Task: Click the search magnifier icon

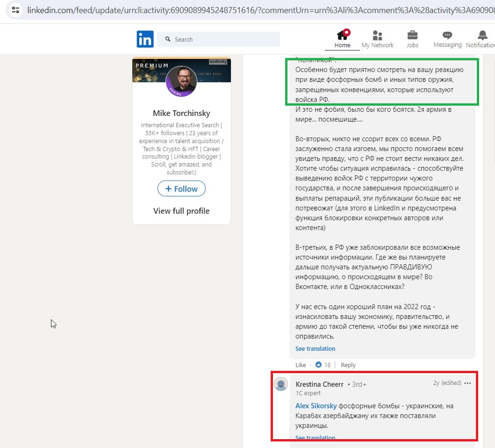Action: (168, 39)
